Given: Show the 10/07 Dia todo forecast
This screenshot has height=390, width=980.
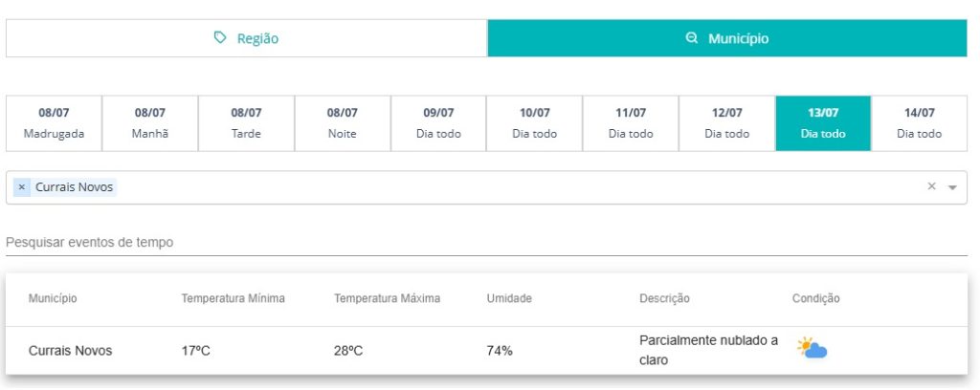Looking at the screenshot, I should tap(534, 123).
